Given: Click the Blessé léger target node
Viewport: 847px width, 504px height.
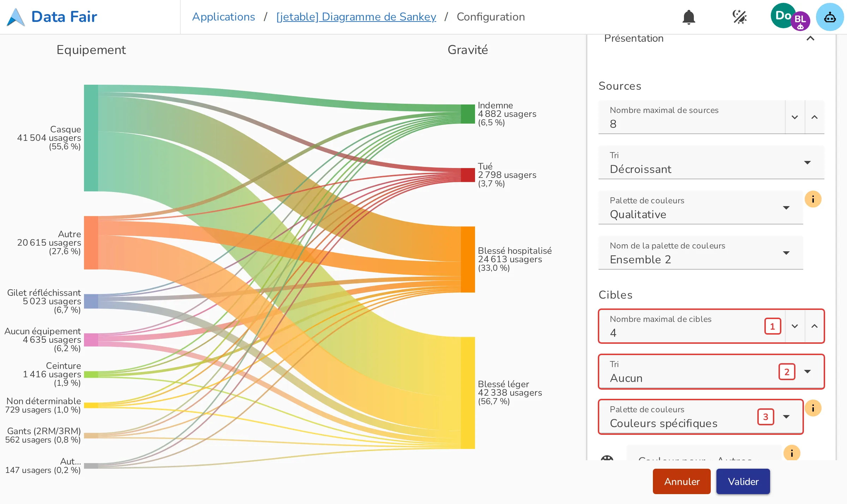Looking at the screenshot, I should pos(468,393).
